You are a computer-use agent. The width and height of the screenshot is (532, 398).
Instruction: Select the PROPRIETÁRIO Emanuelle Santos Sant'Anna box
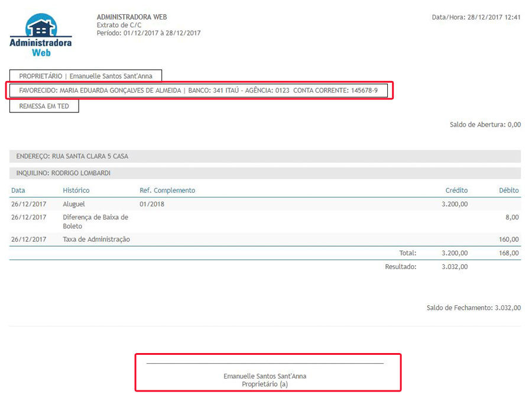[x=85, y=76]
